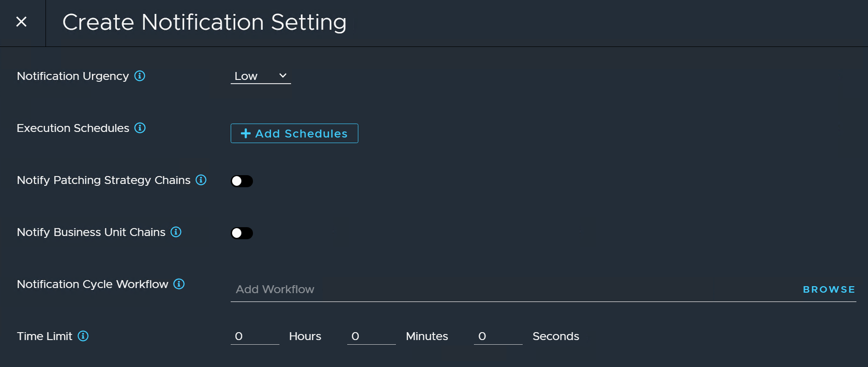Click the Minutes input field
The image size is (868, 367).
(x=371, y=336)
